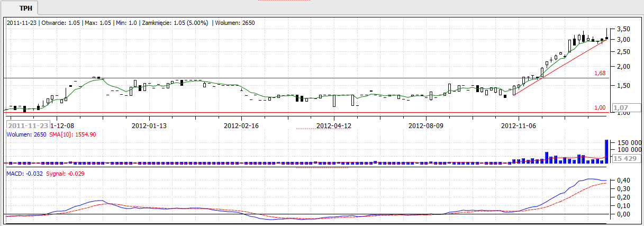Click the 0,00 MACD zero level label
Viewport: 644px width, 226px height.
click(x=623, y=214)
